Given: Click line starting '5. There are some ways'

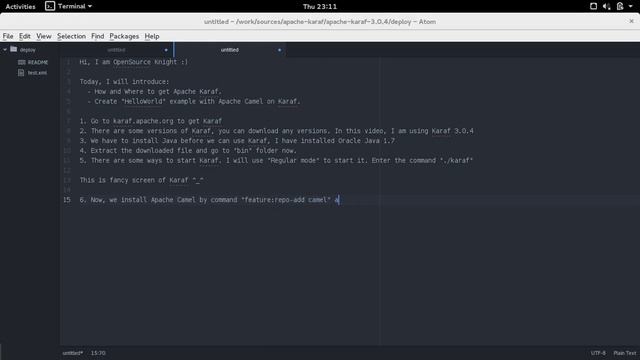Looking at the screenshot, I should click(276, 160).
